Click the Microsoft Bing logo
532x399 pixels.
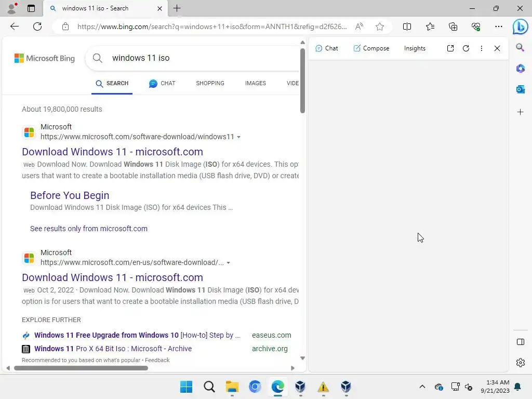coord(45,58)
